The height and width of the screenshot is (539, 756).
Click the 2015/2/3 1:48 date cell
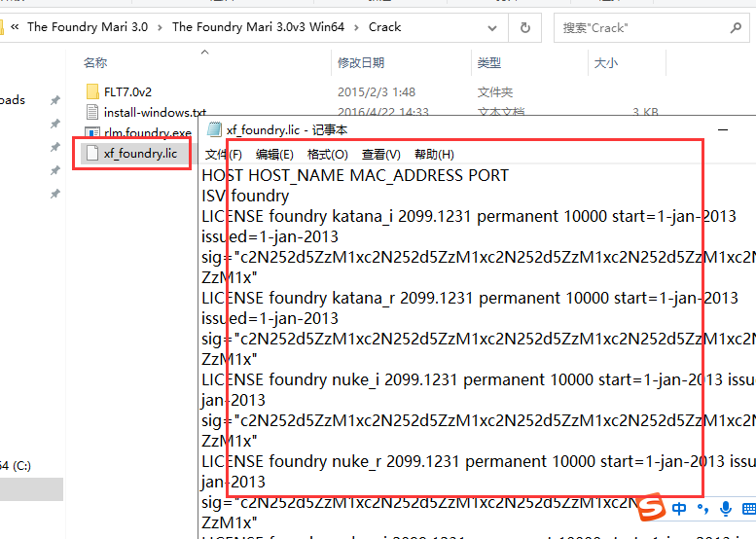pyautogui.click(x=377, y=92)
